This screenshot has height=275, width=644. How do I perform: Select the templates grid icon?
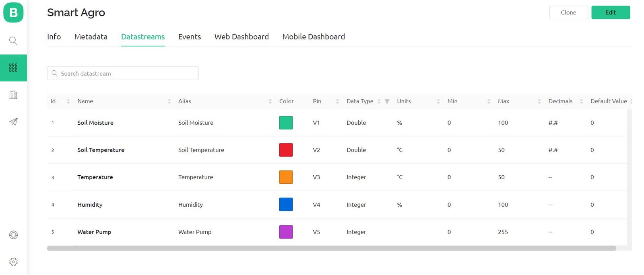click(x=13, y=68)
